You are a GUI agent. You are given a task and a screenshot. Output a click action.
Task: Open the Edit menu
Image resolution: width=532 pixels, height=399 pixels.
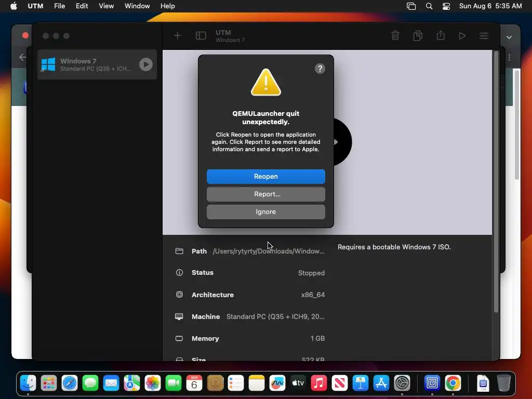coord(82,6)
